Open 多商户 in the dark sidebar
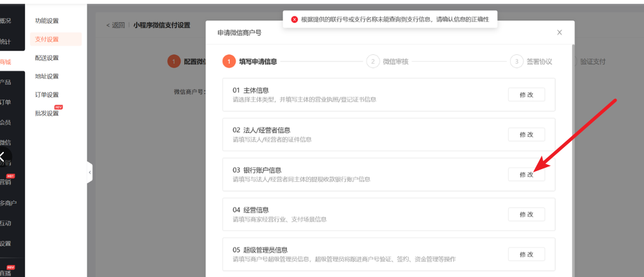644x277 pixels. click(8, 203)
